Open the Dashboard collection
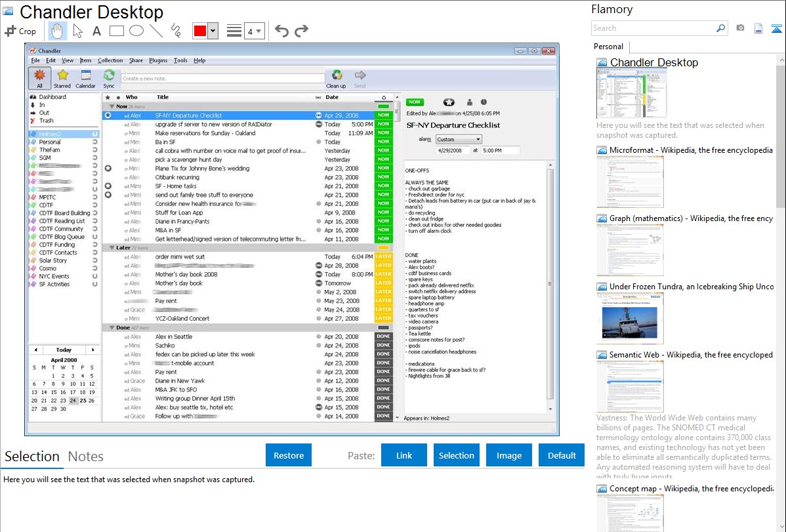786x532 pixels. tap(52, 97)
